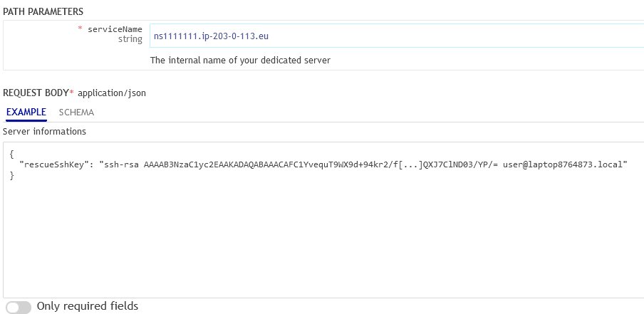
Task: Select the EXAMPLE tab
Action: click(x=26, y=112)
